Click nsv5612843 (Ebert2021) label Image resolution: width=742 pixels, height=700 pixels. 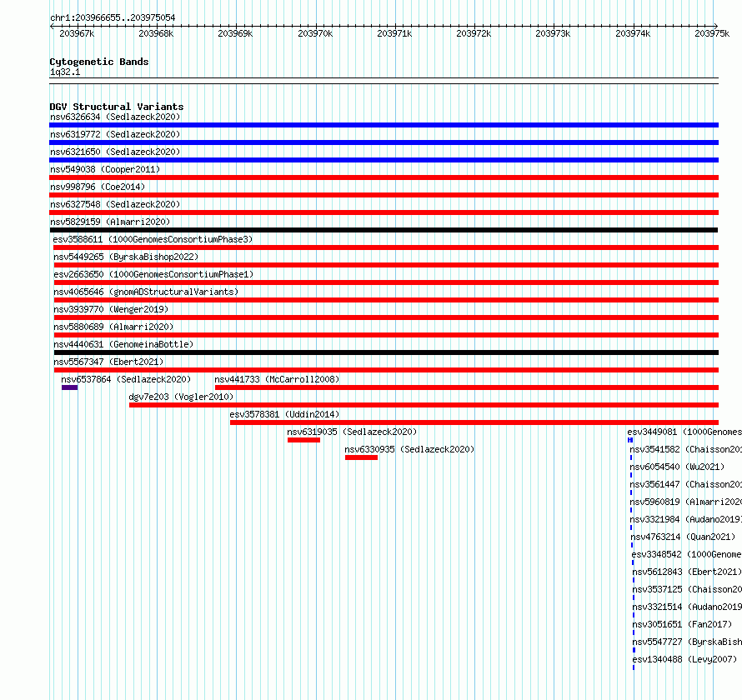click(x=687, y=572)
